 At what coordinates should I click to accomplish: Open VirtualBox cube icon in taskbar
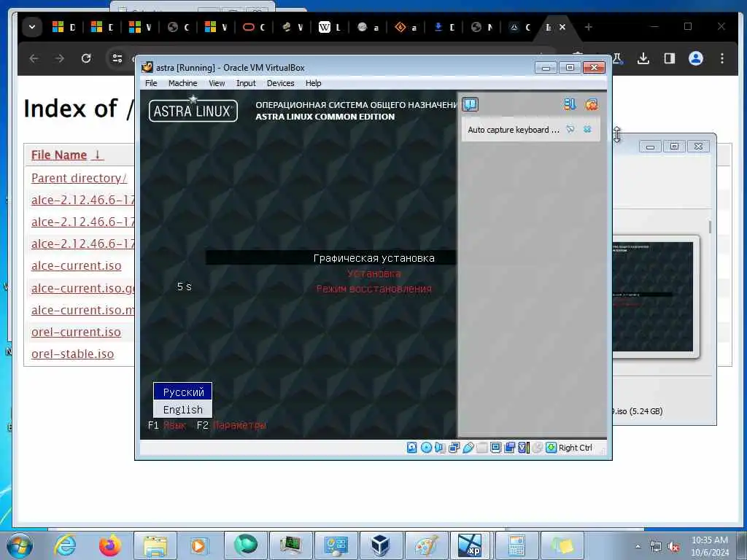pyautogui.click(x=381, y=545)
